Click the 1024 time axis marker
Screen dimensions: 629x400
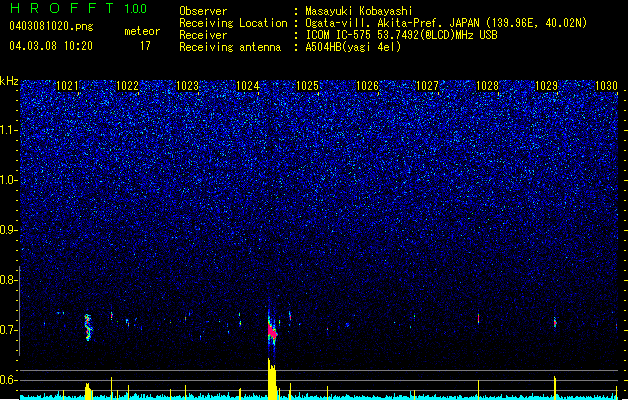(248, 86)
